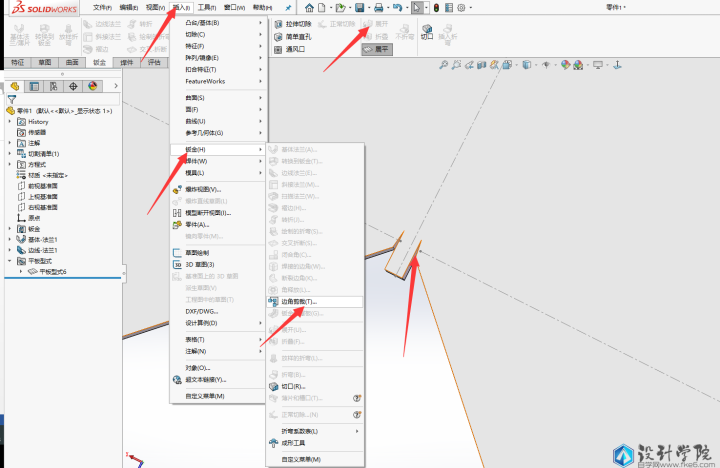Switch to the 焊件 ribbon tab
720x468 pixels.
click(x=126, y=62)
